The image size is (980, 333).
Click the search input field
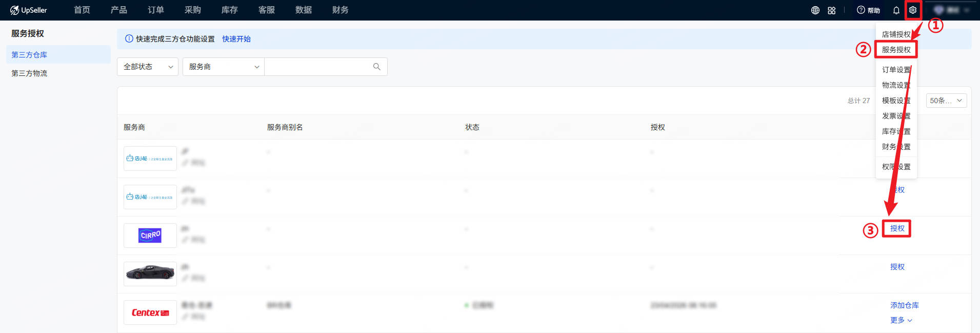click(326, 67)
